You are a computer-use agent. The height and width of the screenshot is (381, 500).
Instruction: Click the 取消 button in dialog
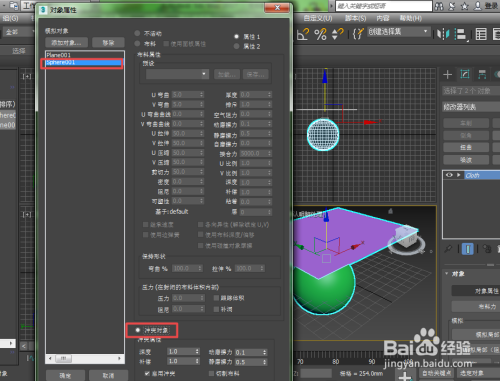[108, 376]
